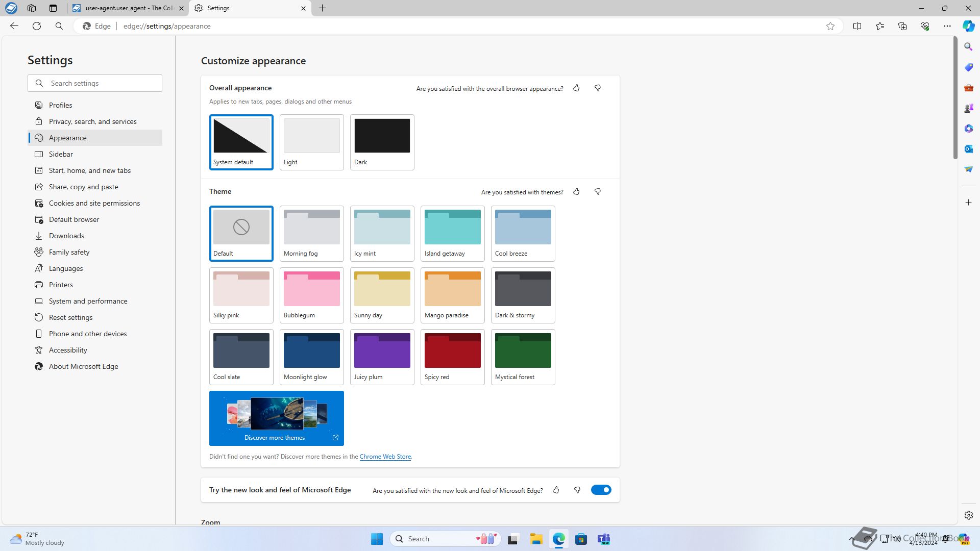Screen dimensions: 980x551
Task: Open About Microsoft Edge
Action: point(95,366)
